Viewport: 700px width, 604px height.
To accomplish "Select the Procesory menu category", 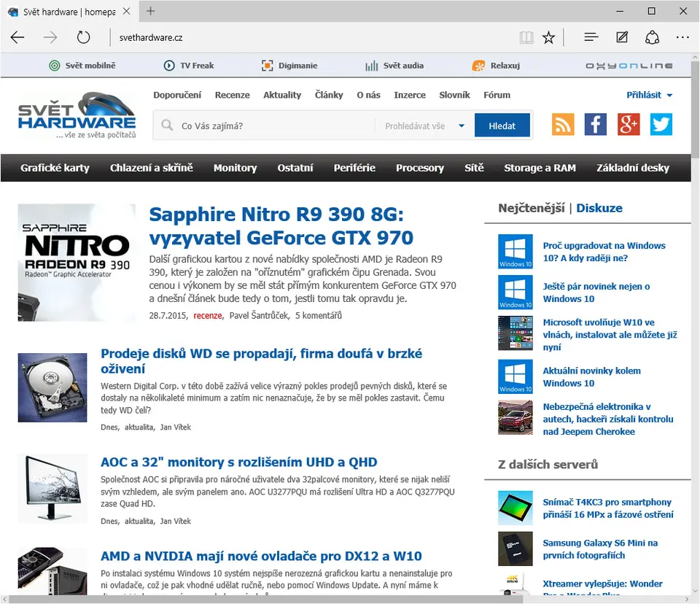I will tap(420, 168).
